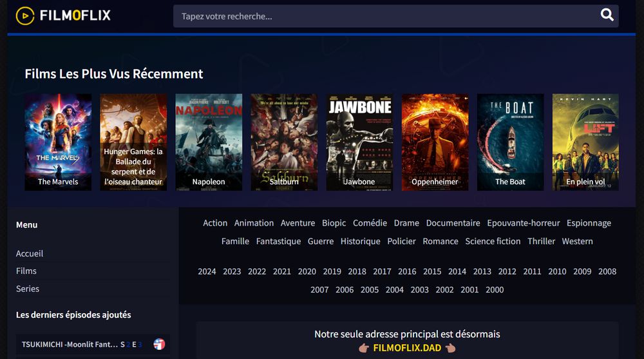This screenshot has height=359, width=644.
Task: Select the Jawbone movie poster
Action: pos(359,142)
